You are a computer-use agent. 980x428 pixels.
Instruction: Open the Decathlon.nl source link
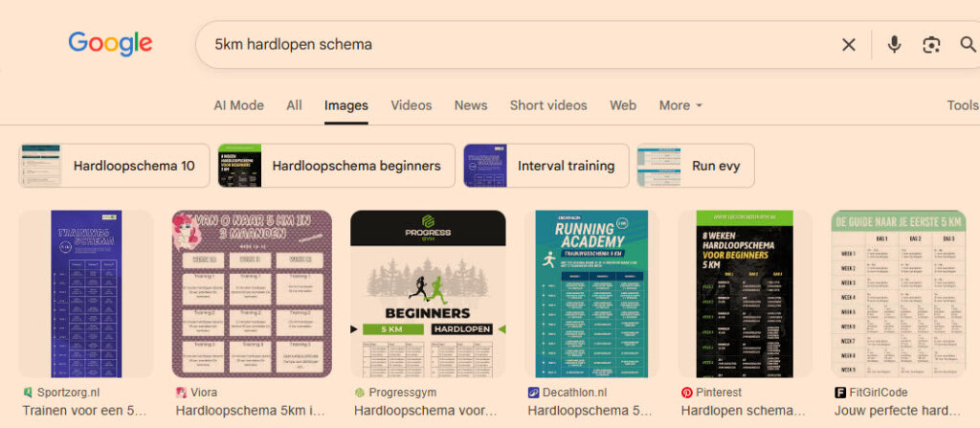pyautogui.click(x=575, y=393)
